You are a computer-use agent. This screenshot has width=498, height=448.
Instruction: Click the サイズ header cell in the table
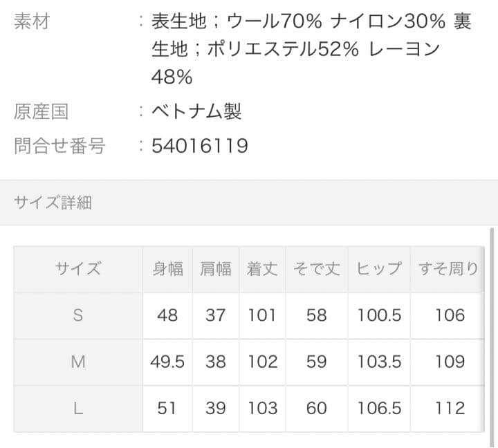pos(78,269)
